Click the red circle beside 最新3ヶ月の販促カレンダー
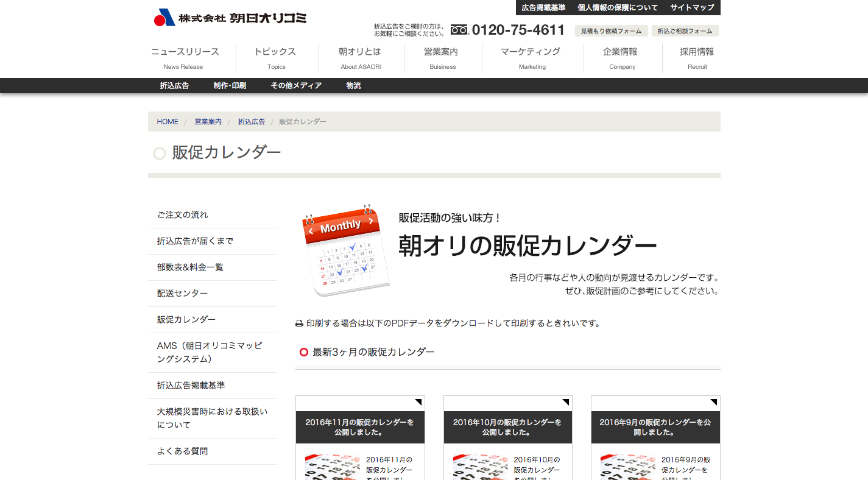The height and width of the screenshot is (480, 868). pos(303,351)
